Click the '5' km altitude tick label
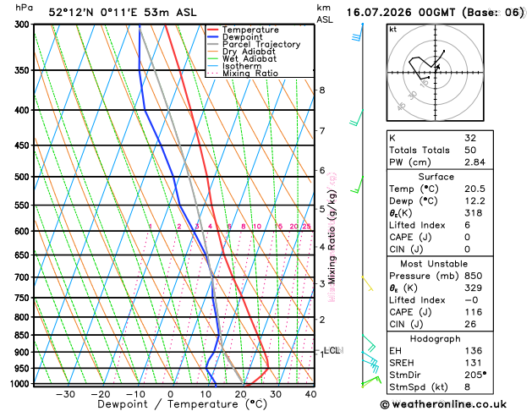This screenshot has height=411, width=532. click(x=321, y=209)
